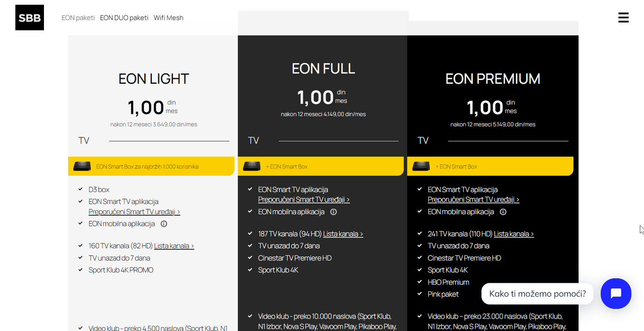Click the Smart Box image in EON PREMIUM
Viewport: 644px width, 331px height.
click(422, 166)
